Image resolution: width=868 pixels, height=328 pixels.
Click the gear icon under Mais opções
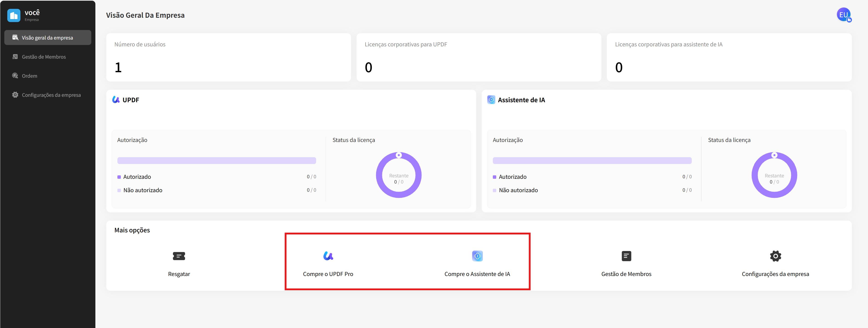[776, 256]
